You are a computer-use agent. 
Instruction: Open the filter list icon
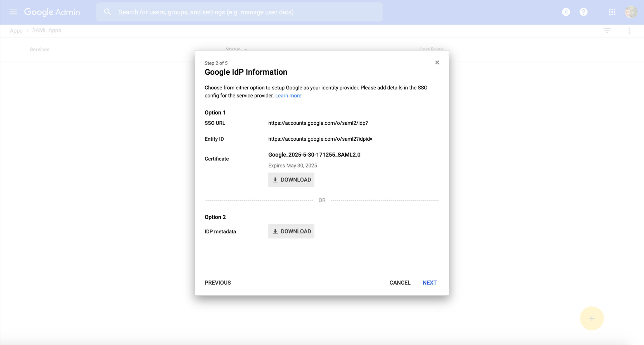tap(607, 30)
